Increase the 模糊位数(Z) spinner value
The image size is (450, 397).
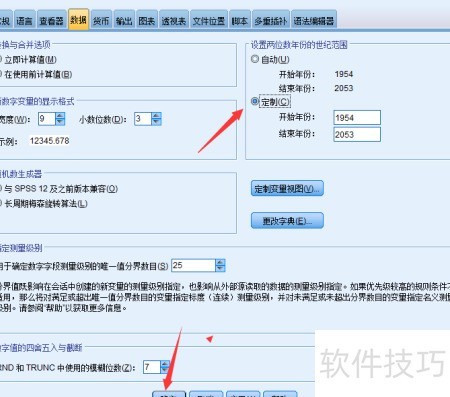pos(165,364)
